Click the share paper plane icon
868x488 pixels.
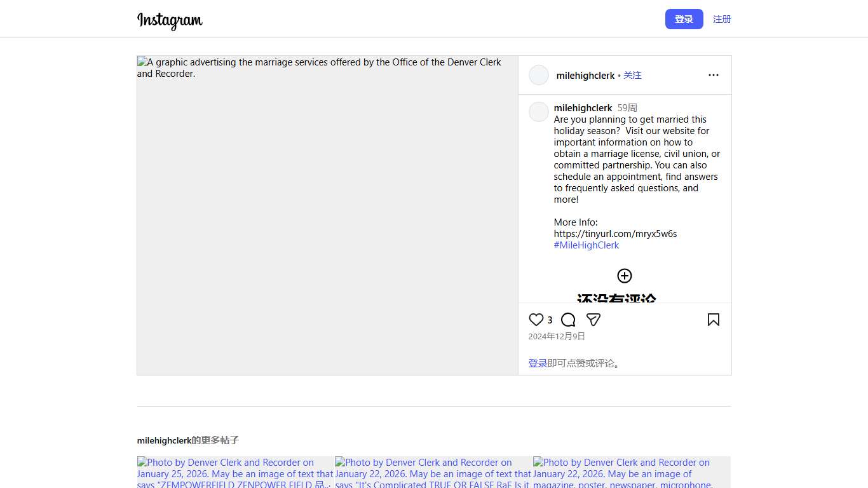pos(593,320)
